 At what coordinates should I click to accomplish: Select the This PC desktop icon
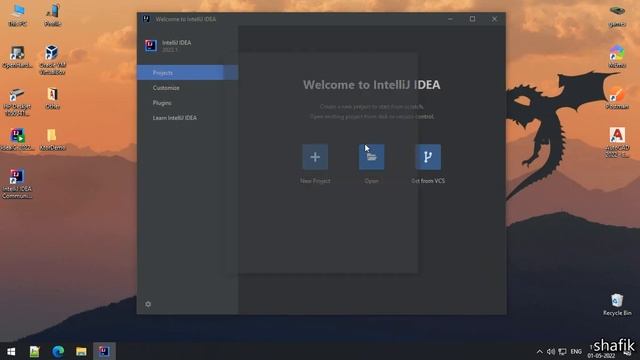[x=18, y=15]
